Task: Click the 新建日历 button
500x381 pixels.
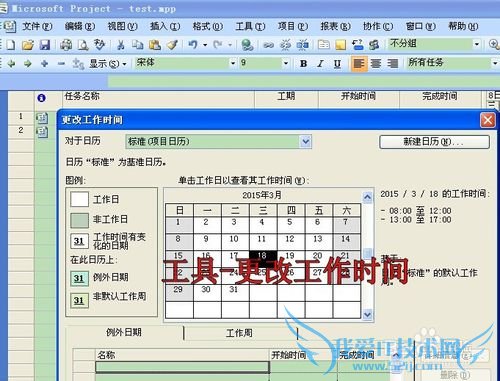Action: point(434,142)
